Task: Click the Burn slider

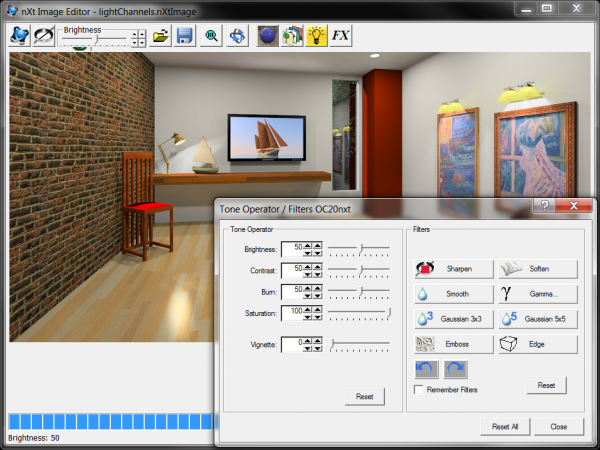Action: point(359,292)
